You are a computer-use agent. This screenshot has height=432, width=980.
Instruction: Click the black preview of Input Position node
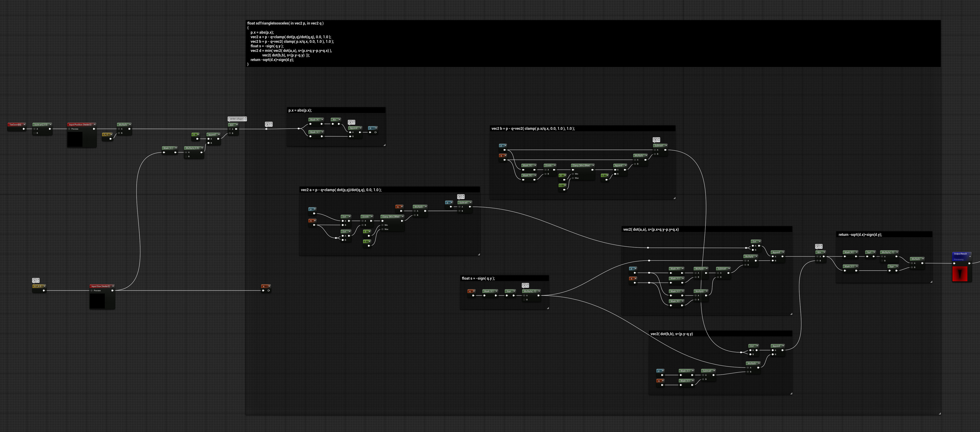pyautogui.click(x=75, y=139)
